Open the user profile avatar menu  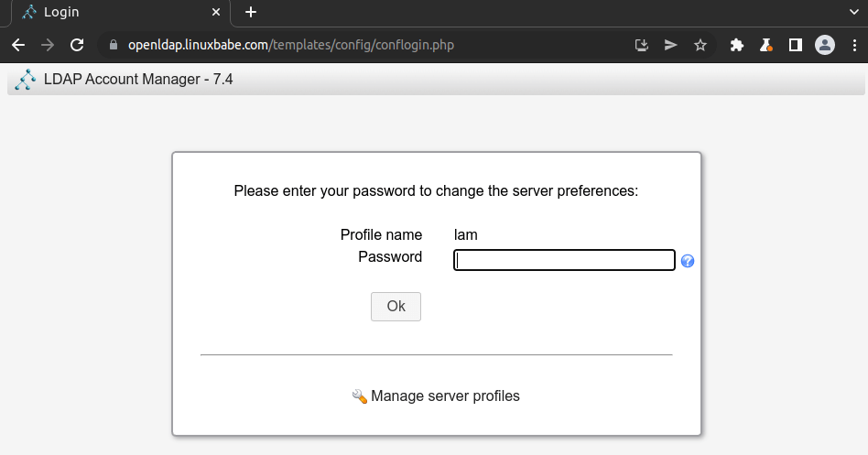825,45
